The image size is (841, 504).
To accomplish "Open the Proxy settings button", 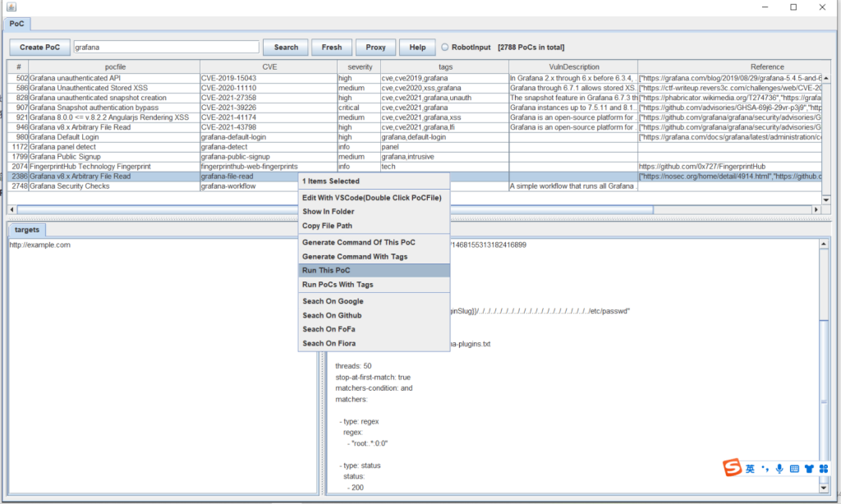I will [375, 47].
